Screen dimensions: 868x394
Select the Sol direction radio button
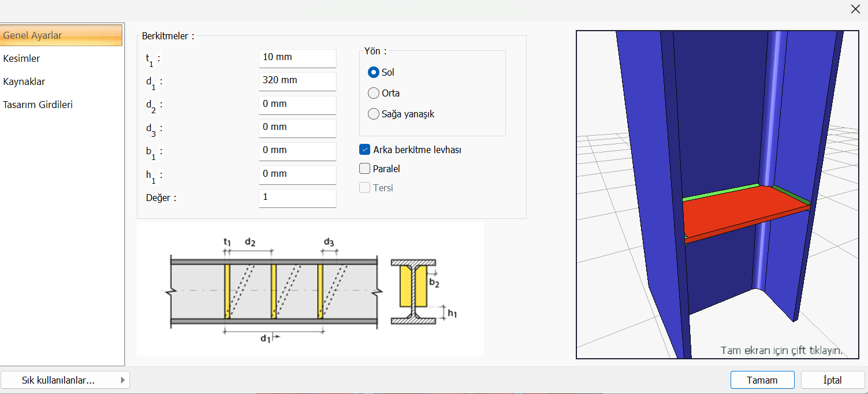[374, 72]
